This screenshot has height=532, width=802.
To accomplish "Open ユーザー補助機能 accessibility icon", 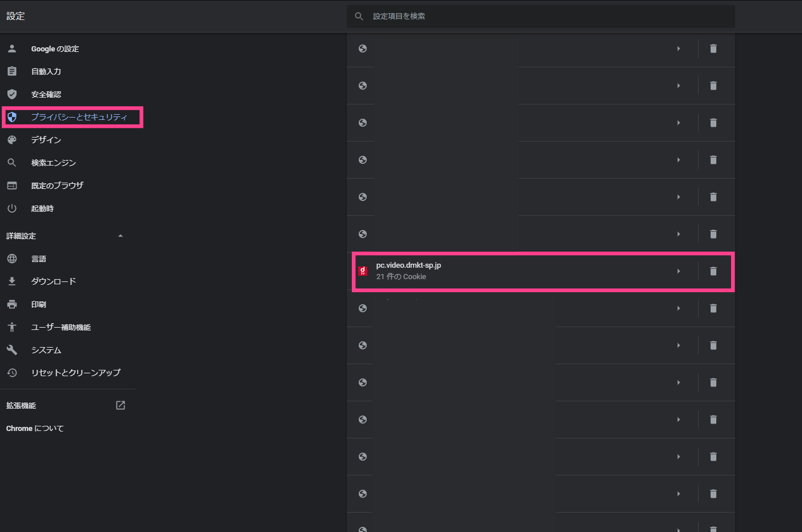I will point(12,327).
